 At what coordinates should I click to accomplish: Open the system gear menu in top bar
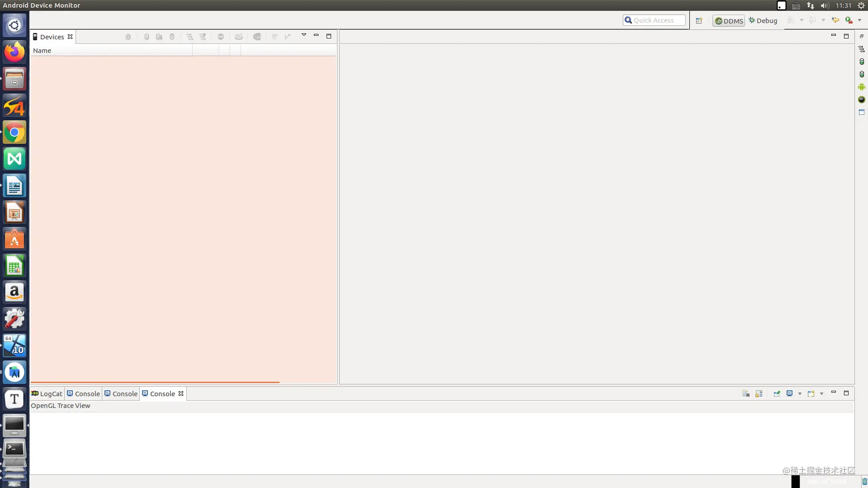point(861,5)
